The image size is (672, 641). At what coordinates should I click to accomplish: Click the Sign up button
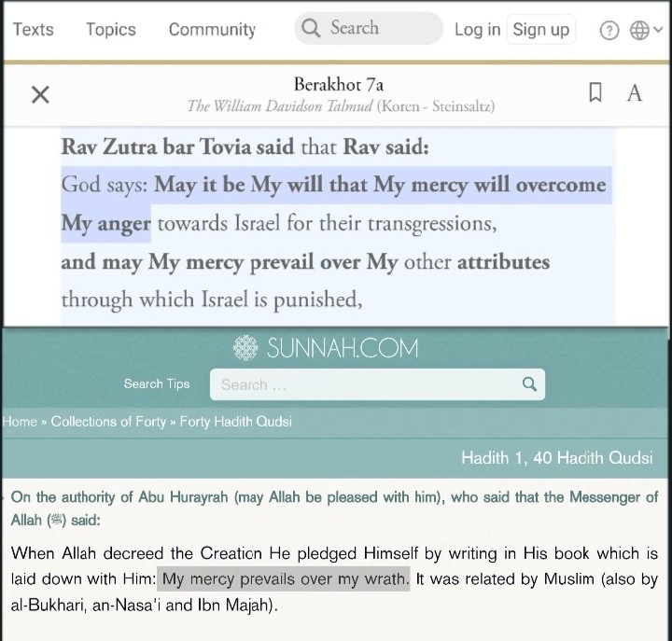pos(540,30)
